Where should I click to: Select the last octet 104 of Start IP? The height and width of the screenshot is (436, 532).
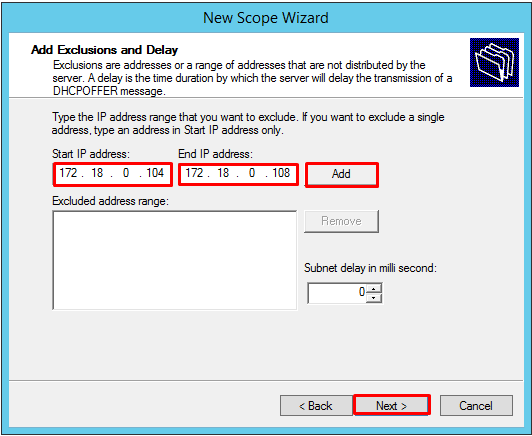click(x=155, y=173)
